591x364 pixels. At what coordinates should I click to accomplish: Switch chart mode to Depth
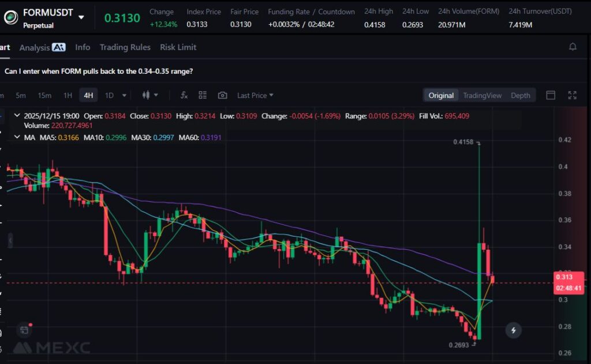point(520,95)
